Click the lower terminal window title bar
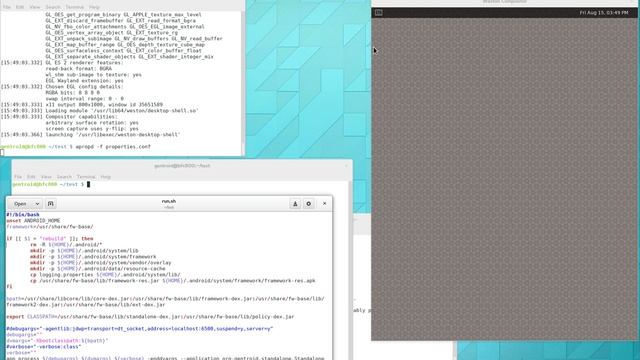The width and height of the screenshot is (640, 360). (182, 166)
